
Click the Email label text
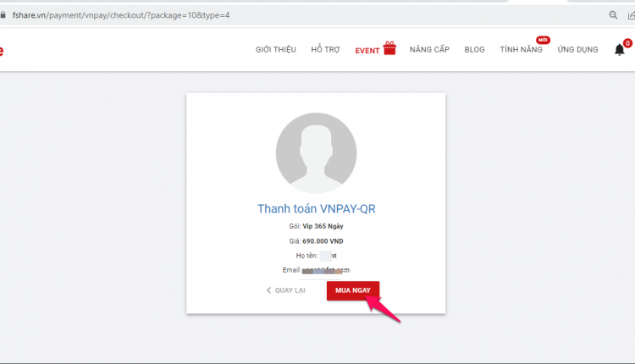tap(291, 270)
